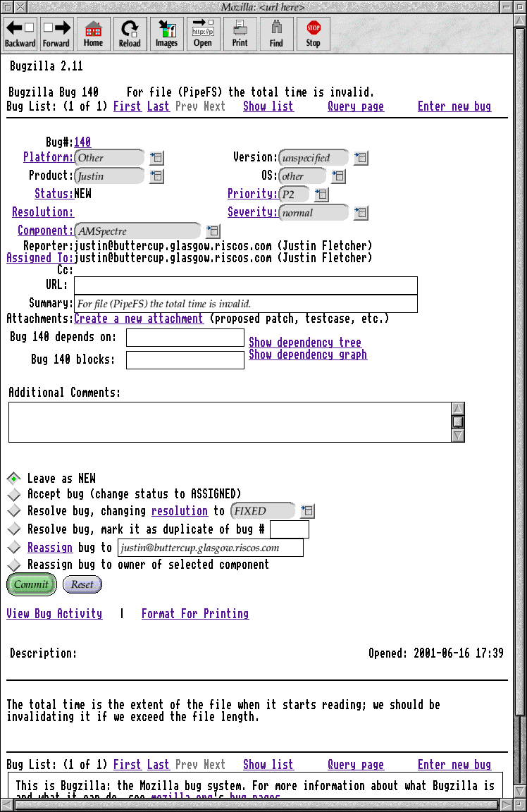Open the Platform dropdown menu

pyautogui.click(x=156, y=158)
